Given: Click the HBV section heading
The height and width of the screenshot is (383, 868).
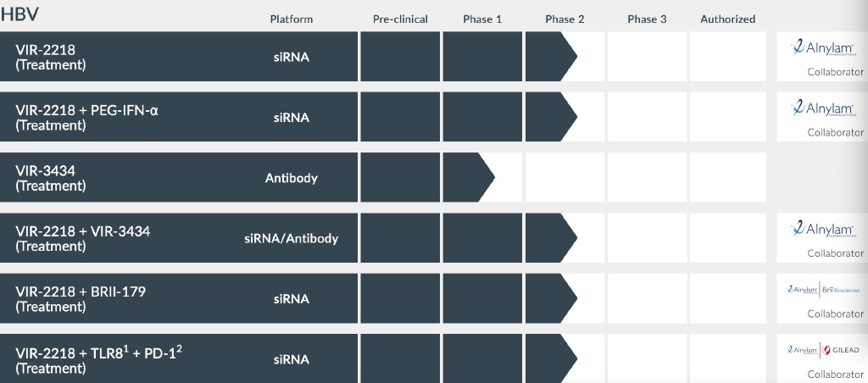Looking at the screenshot, I should pos(20,15).
